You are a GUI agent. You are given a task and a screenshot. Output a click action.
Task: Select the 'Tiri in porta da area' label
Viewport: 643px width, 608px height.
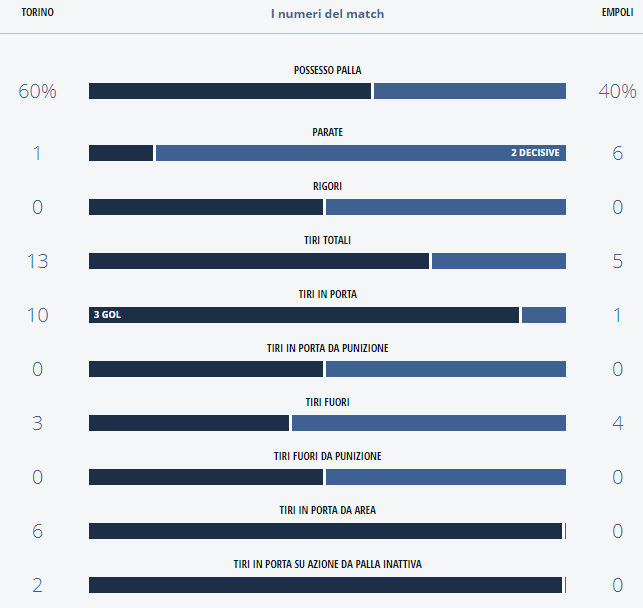327,510
